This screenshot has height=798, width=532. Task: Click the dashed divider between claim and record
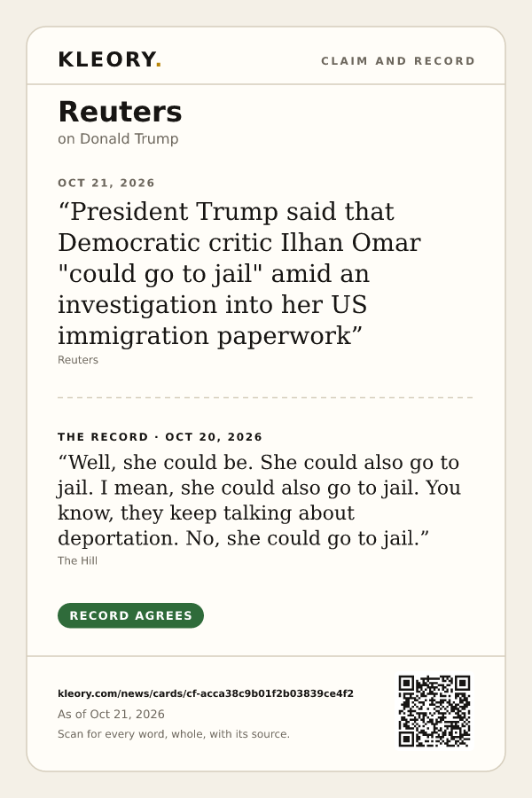pos(265,397)
